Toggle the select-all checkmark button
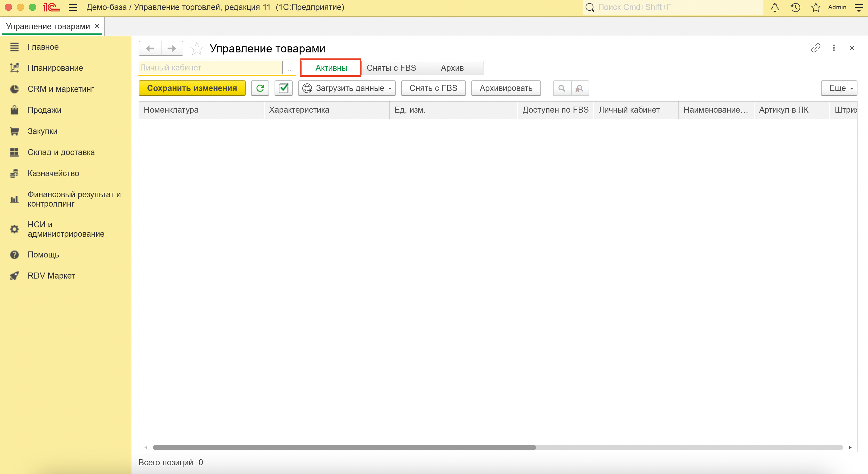This screenshot has height=474, width=868. [283, 88]
